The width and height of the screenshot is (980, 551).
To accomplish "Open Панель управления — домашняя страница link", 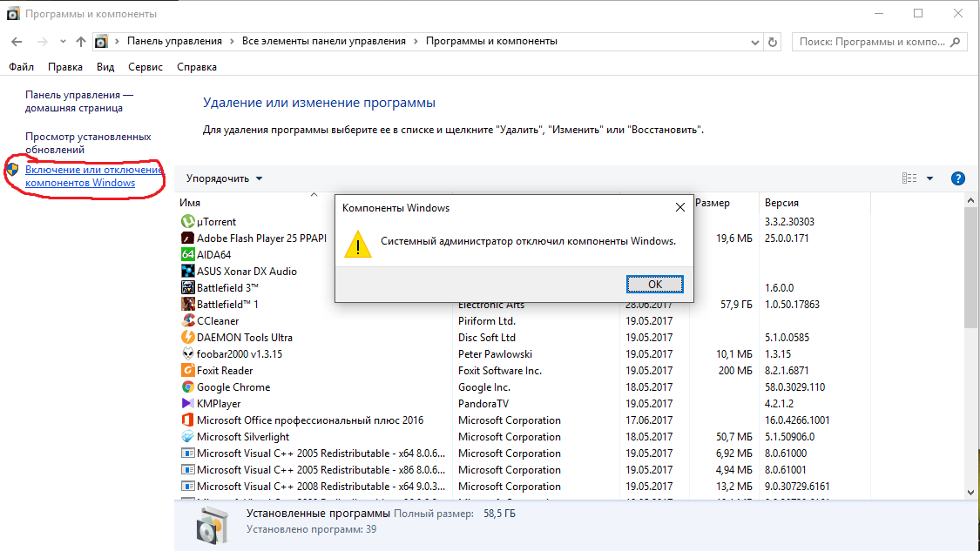I will tap(78, 101).
